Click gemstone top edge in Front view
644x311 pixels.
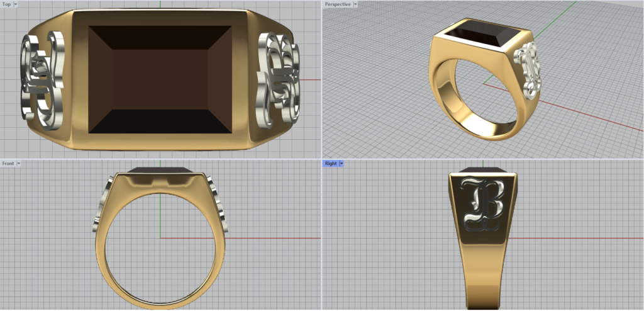pyautogui.click(x=162, y=170)
